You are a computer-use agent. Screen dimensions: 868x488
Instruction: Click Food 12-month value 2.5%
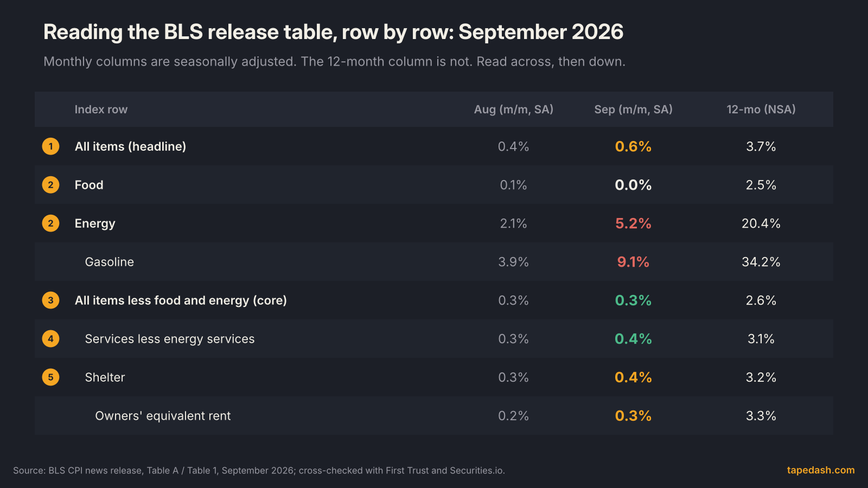[761, 185]
